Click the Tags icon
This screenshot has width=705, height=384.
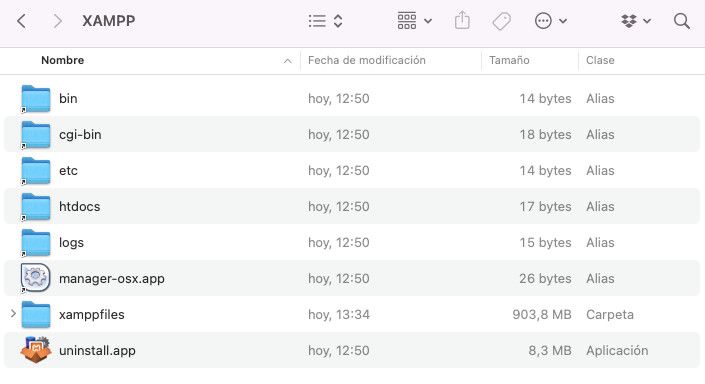(502, 21)
